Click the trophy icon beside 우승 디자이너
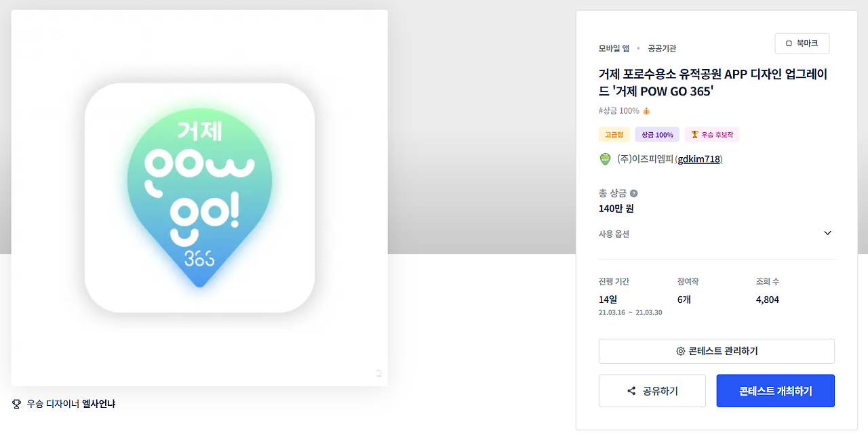This screenshot has height=435, width=868. (x=17, y=404)
